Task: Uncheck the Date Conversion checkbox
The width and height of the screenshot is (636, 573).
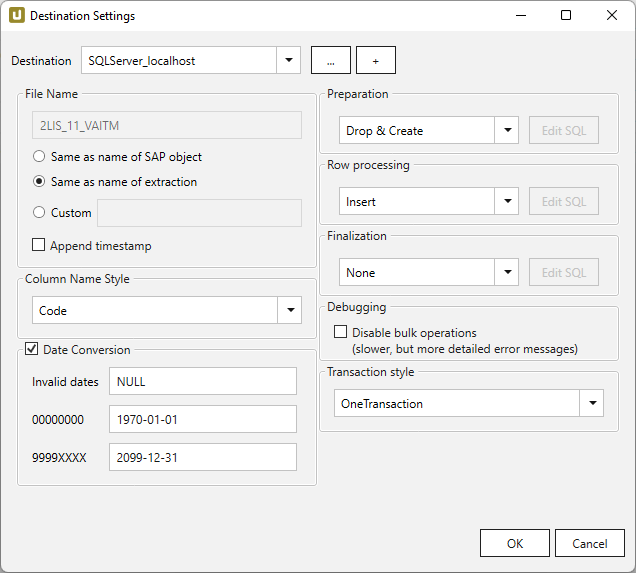Action: [x=31, y=350]
